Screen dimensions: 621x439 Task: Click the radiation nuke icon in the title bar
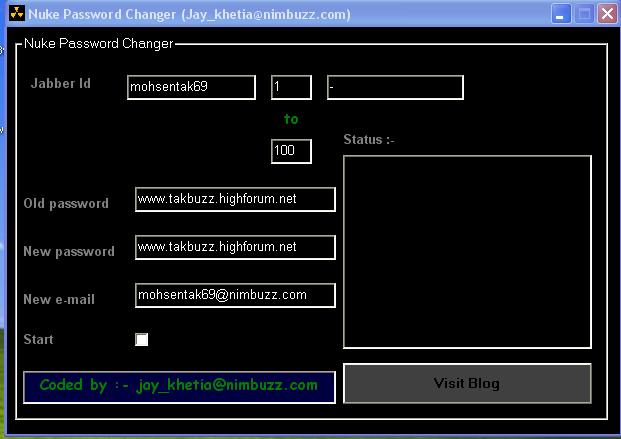17,13
